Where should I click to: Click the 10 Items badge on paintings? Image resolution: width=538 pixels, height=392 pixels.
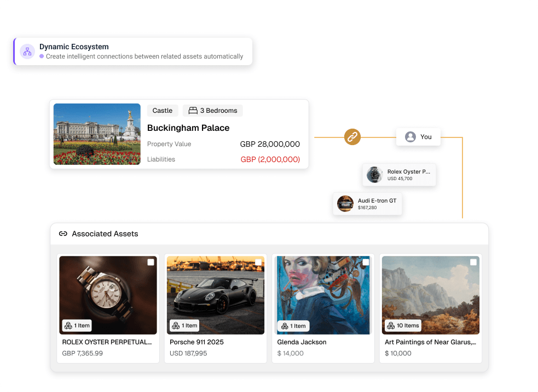[403, 326]
